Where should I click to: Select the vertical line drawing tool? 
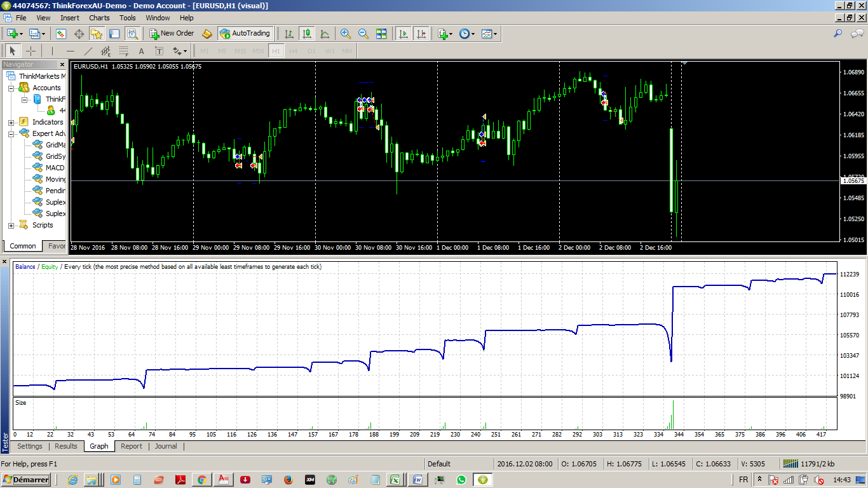pyautogui.click(x=53, y=51)
